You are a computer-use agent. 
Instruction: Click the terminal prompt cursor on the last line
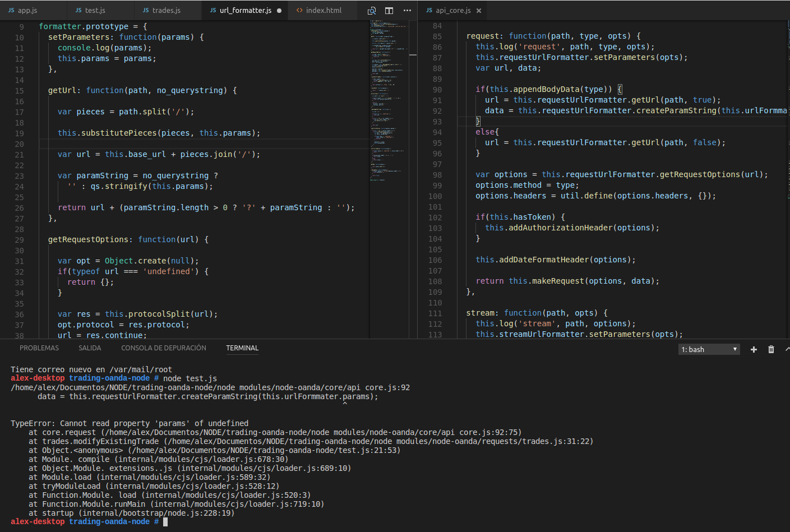[x=165, y=522]
